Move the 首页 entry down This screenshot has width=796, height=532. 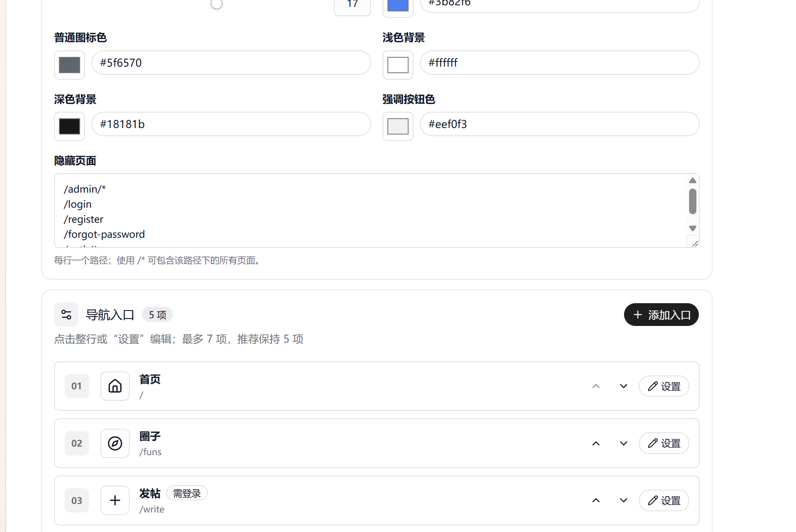[624, 386]
